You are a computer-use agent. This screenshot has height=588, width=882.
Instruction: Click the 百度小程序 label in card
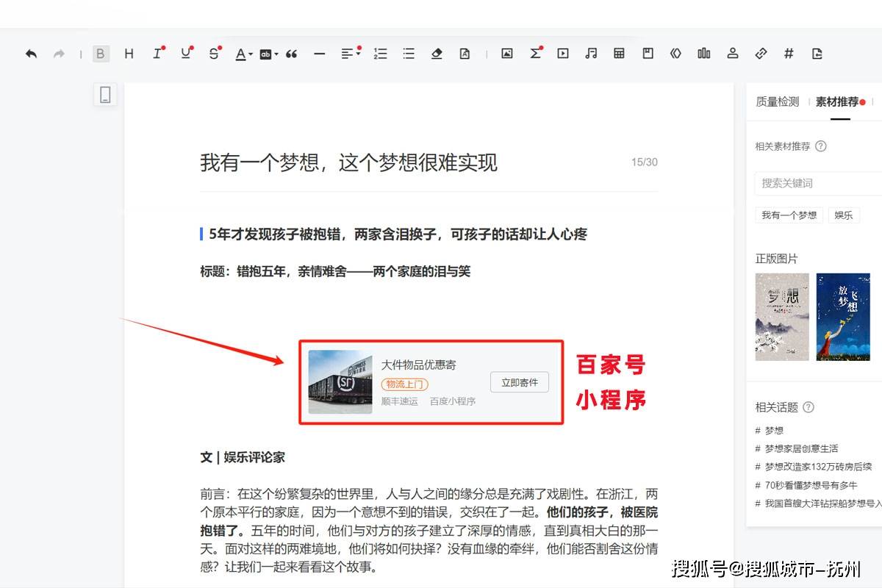pyautogui.click(x=453, y=401)
